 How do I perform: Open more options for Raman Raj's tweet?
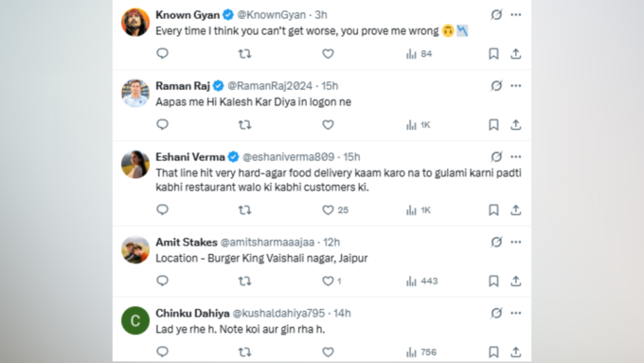(516, 86)
